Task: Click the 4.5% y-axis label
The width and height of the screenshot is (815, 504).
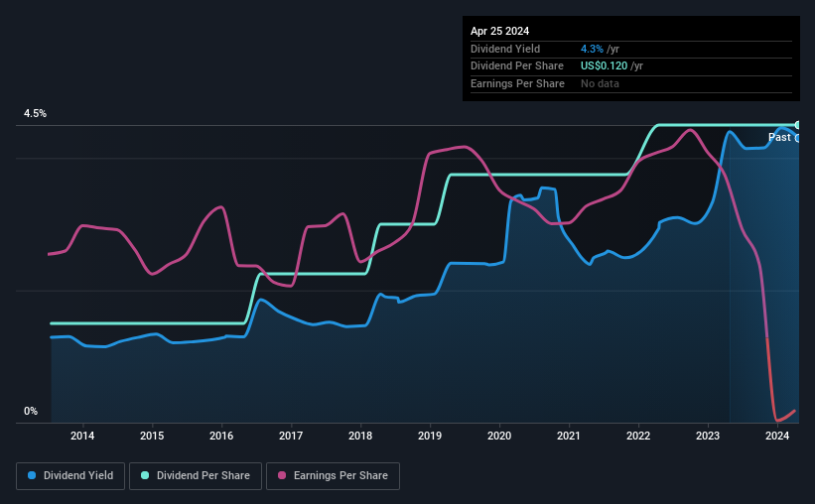Action: (x=35, y=113)
